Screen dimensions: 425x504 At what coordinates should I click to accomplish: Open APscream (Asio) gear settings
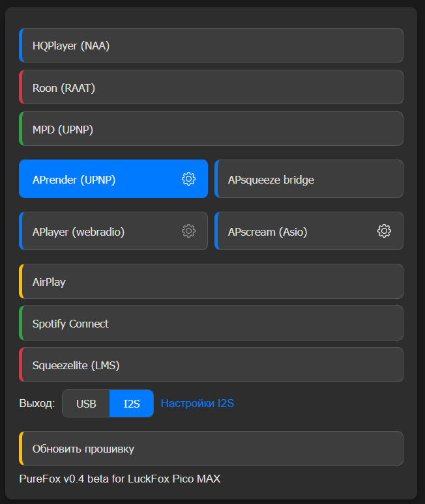[384, 231]
